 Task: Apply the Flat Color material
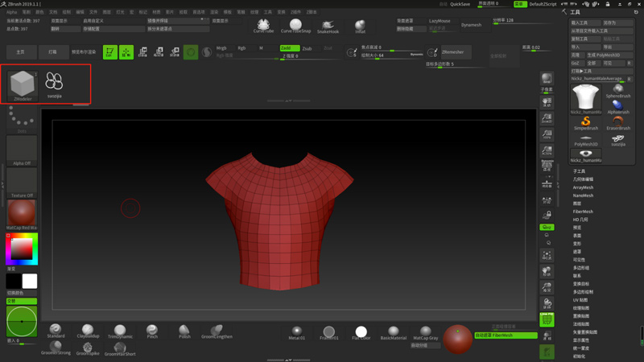361,332
